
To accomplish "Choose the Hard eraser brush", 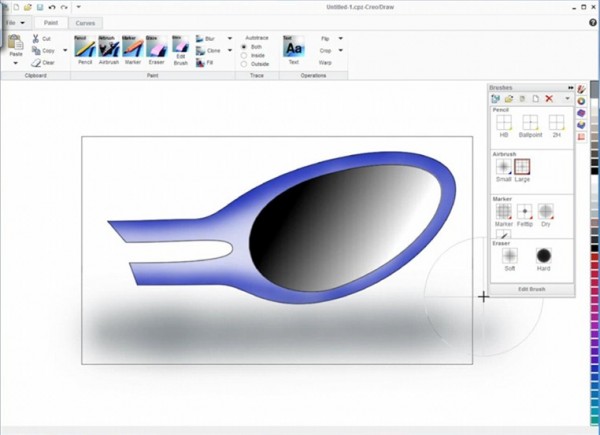I will (x=544, y=257).
